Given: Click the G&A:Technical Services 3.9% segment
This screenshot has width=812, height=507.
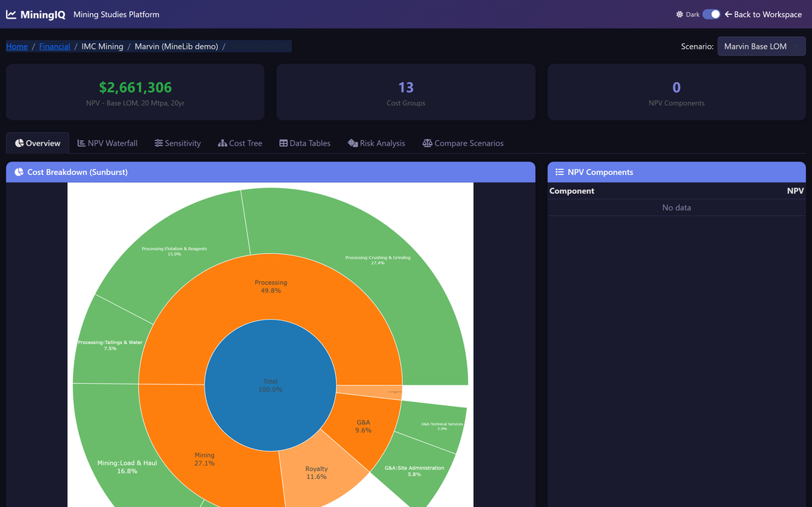Looking at the screenshot, I should 441,426.
